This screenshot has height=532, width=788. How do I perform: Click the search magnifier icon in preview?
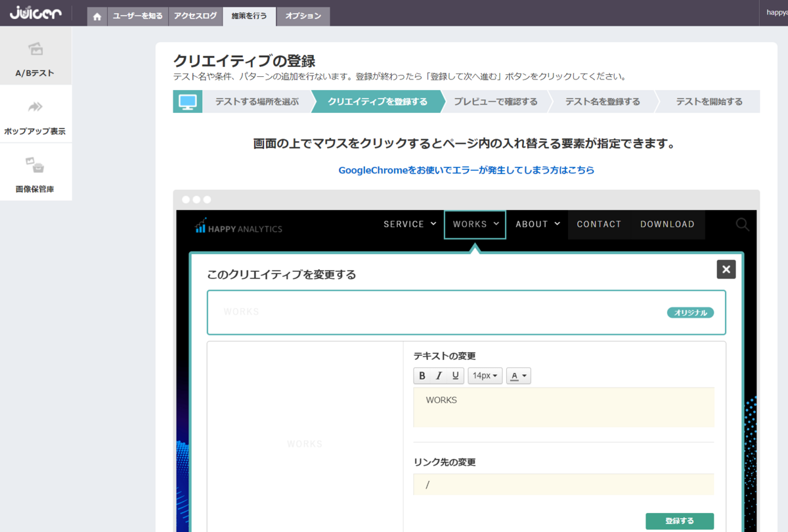[x=742, y=225]
